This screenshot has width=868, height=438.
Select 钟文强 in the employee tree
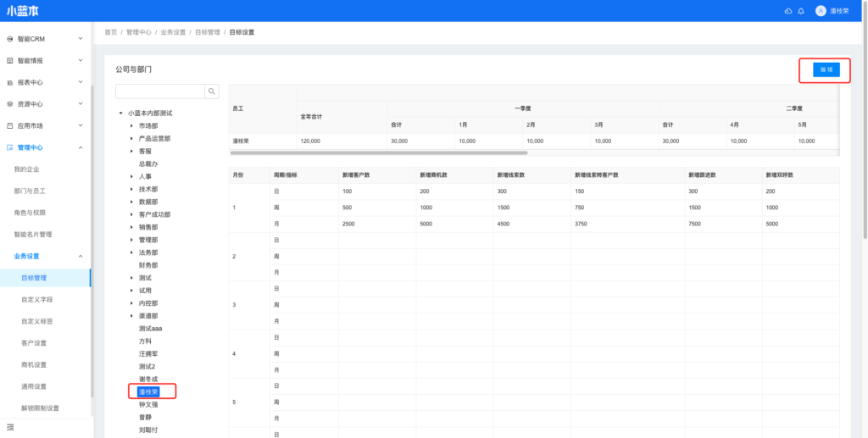pyautogui.click(x=148, y=405)
